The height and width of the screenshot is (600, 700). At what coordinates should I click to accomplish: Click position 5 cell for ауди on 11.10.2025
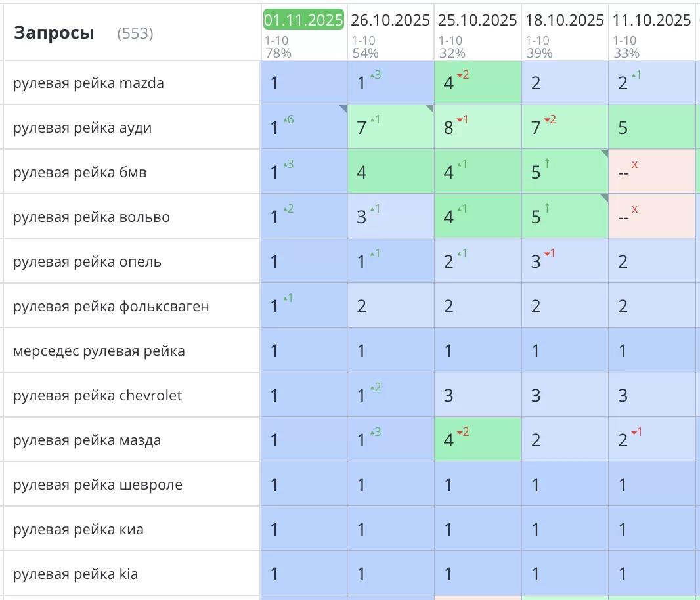tap(651, 127)
